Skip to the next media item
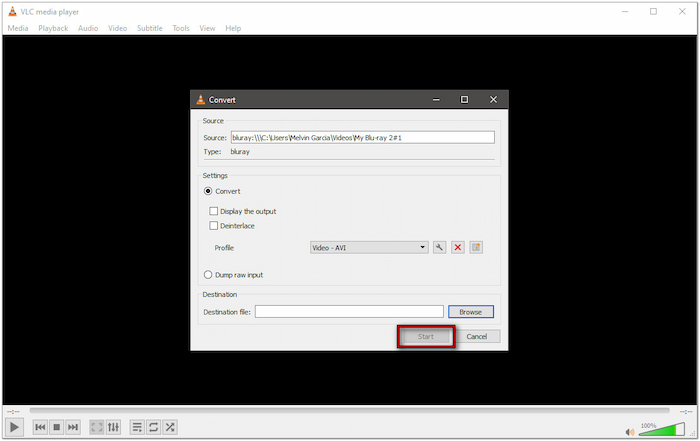This screenshot has height=441, width=700. tap(73, 427)
